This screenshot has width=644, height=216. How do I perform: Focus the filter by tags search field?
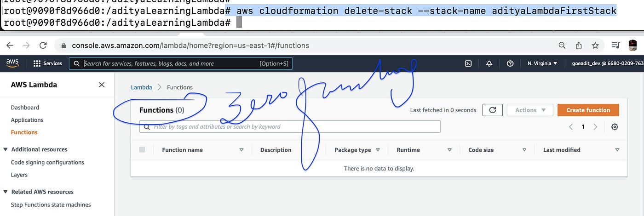290,126
